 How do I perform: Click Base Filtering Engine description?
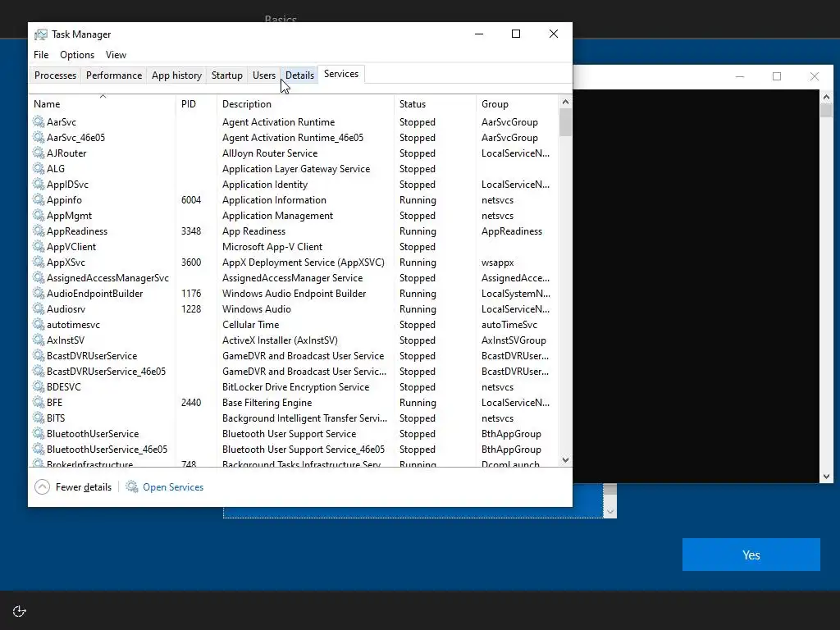coord(267,402)
